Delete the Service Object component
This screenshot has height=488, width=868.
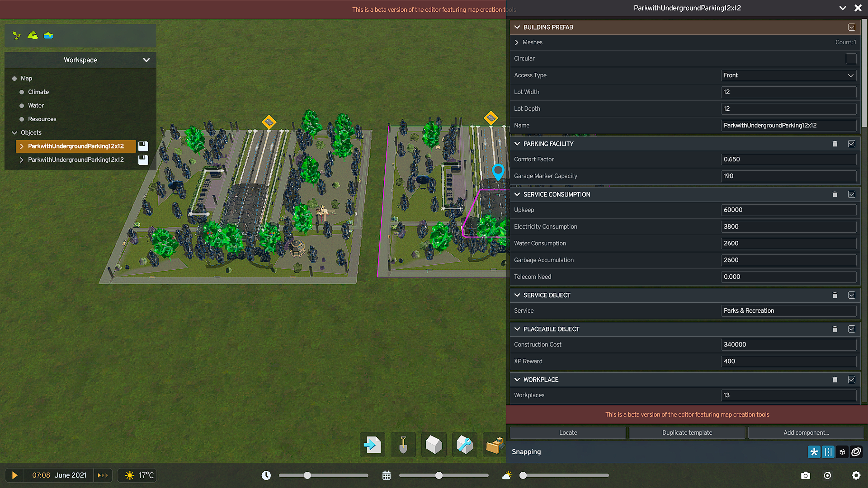click(835, 295)
